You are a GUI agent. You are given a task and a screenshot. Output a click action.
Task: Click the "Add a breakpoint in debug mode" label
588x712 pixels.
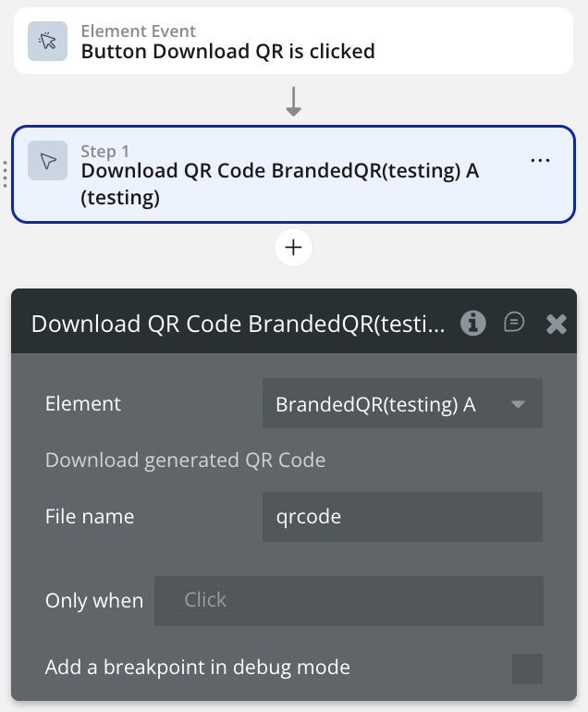198,667
